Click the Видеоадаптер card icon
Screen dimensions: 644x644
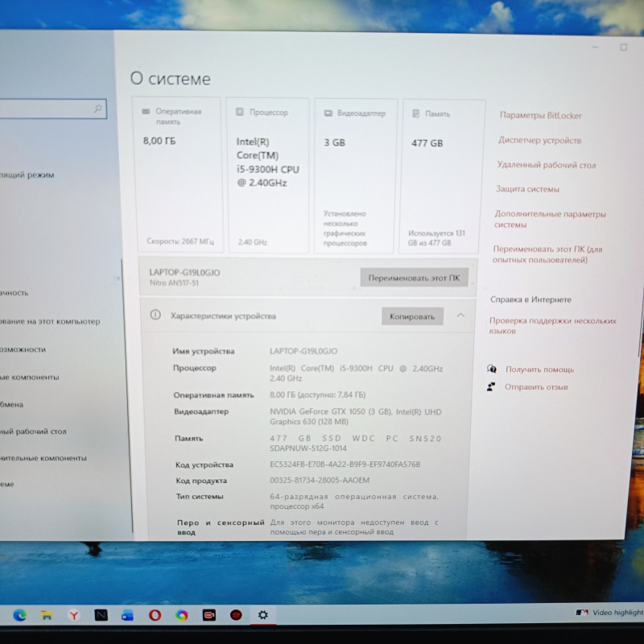tap(328, 113)
